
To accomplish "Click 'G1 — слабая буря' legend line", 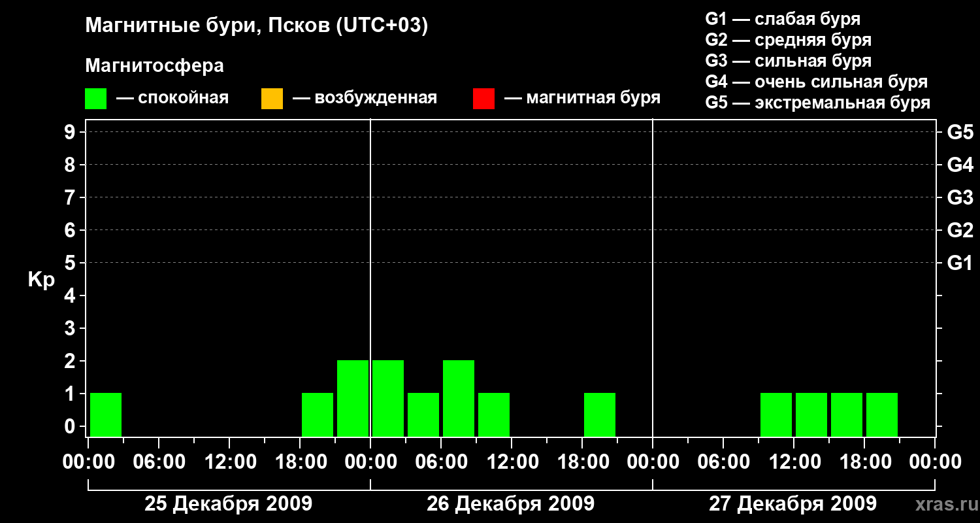I will 783,18.
